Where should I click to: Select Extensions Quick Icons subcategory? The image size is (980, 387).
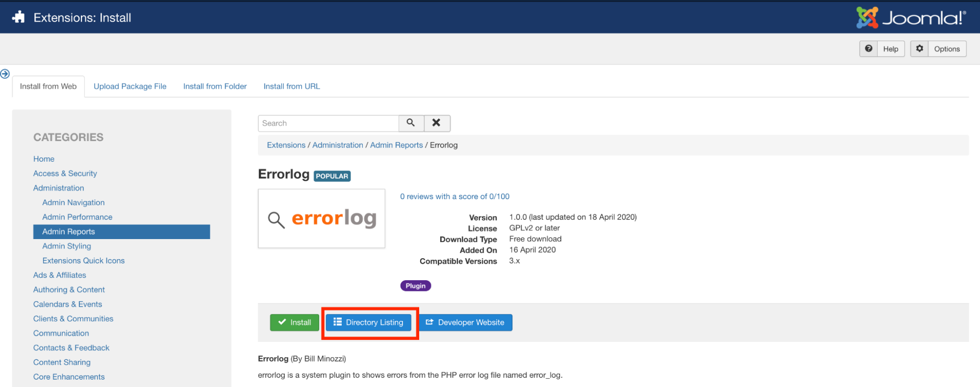pyautogui.click(x=83, y=261)
